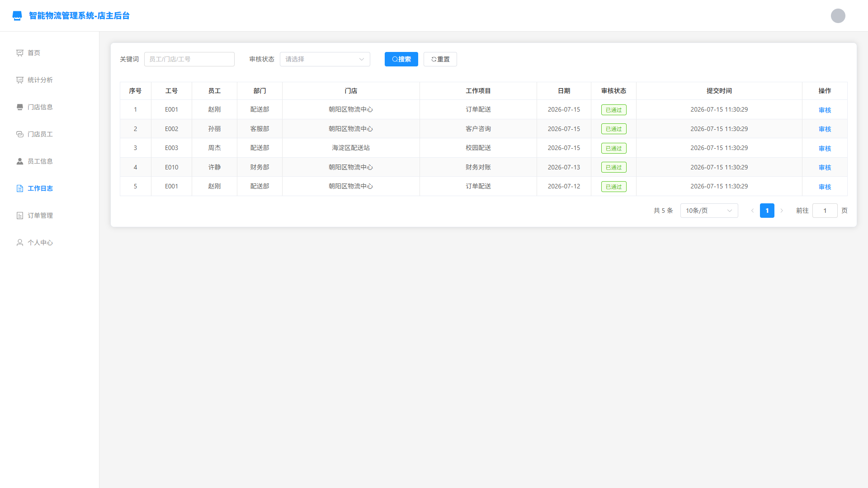Click 审核 link for 2026-07-12 row
Screen dimensions: 868x488
tap(825, 187)
